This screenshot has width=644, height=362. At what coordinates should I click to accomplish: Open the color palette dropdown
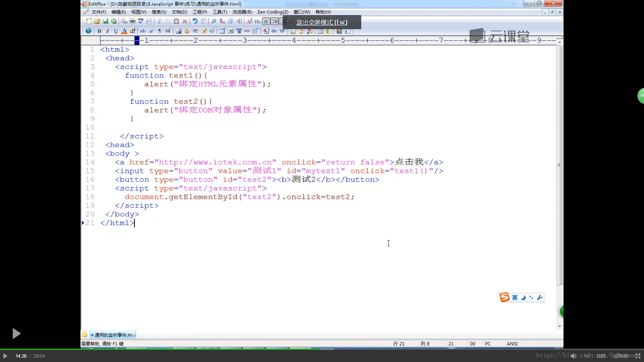click(x=132, y=31)
